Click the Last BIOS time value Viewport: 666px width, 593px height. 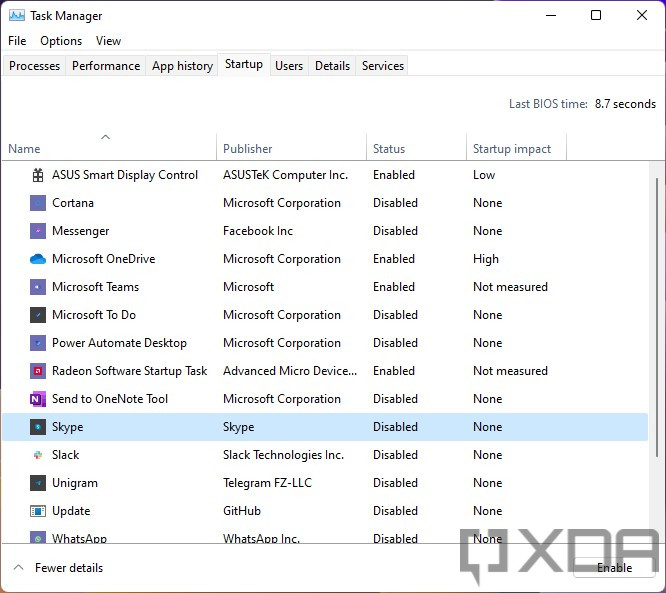point(625,104)
